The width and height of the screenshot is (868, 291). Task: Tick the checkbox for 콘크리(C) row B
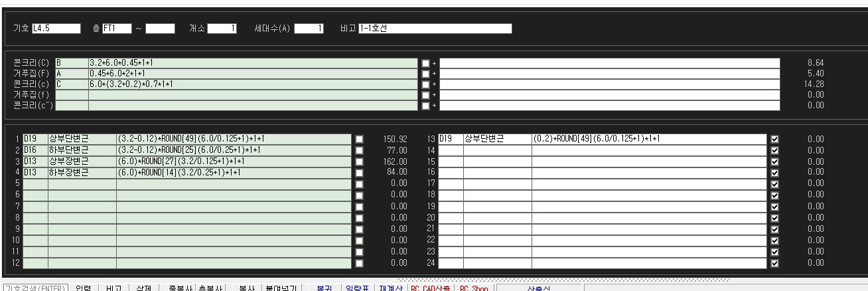coord(425,63)
